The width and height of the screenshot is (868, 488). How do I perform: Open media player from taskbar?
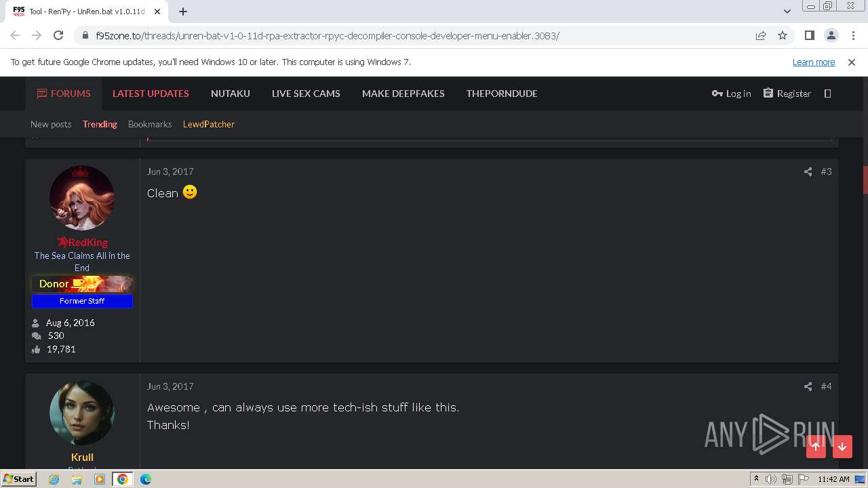click(100, 479)
